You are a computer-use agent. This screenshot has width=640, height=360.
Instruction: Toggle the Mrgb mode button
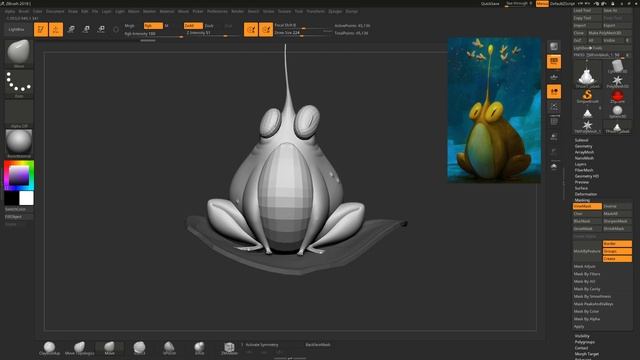[x=129, y=26]
